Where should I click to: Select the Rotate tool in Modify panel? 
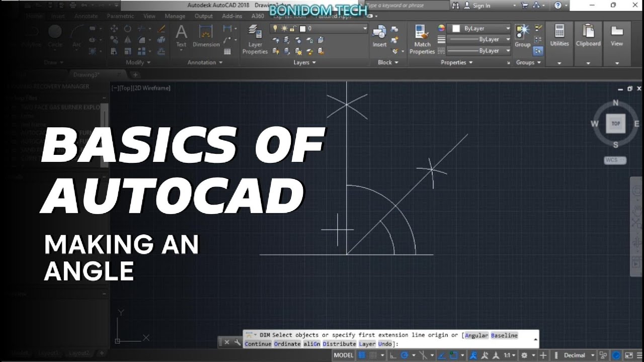point(128,29)
